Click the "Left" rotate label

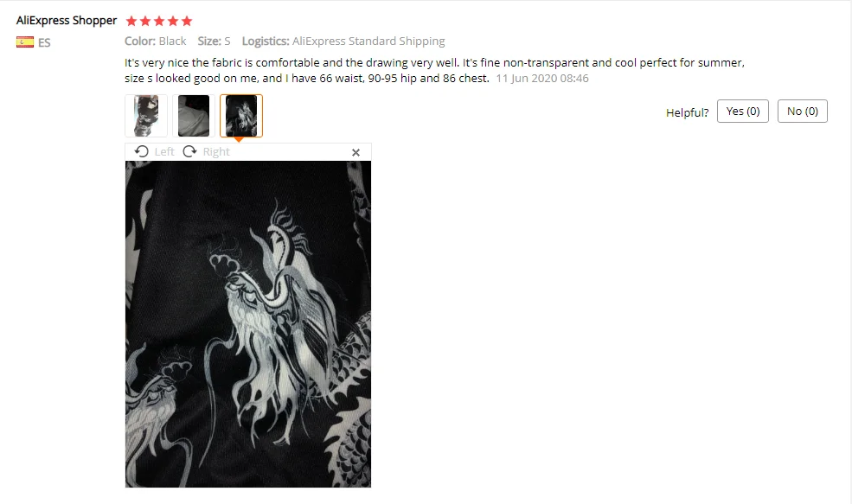click(x=164, y=151)
